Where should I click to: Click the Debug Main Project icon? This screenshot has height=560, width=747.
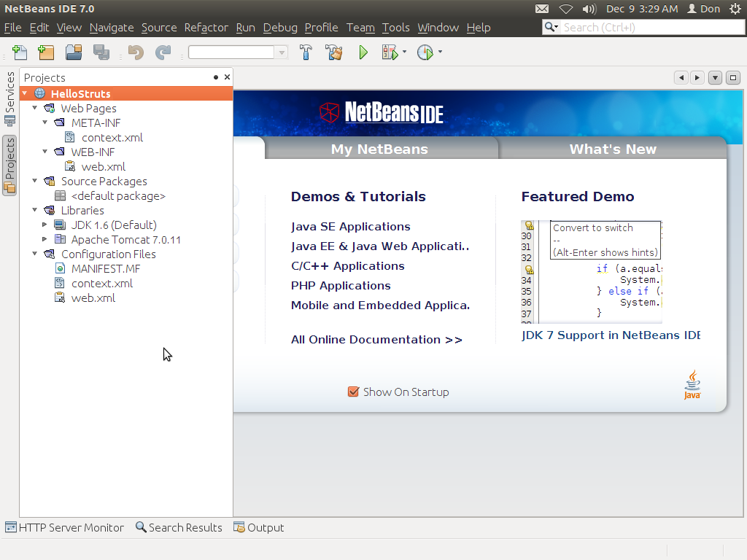coord(390,52)
